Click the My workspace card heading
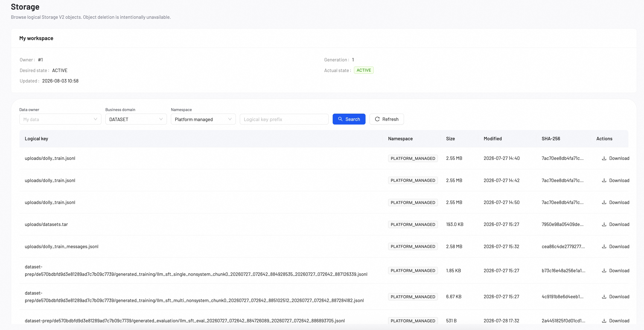 tap(36, 38)
